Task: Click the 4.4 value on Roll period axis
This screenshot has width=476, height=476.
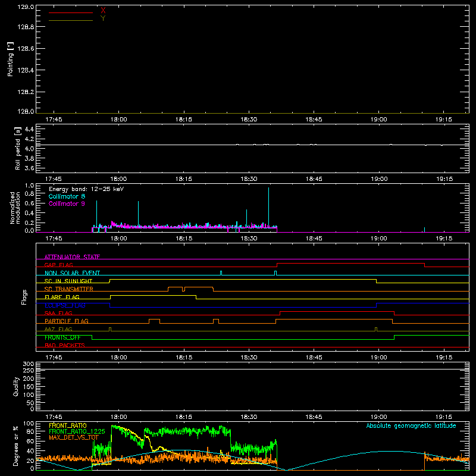Action: [x=29, y=129]
